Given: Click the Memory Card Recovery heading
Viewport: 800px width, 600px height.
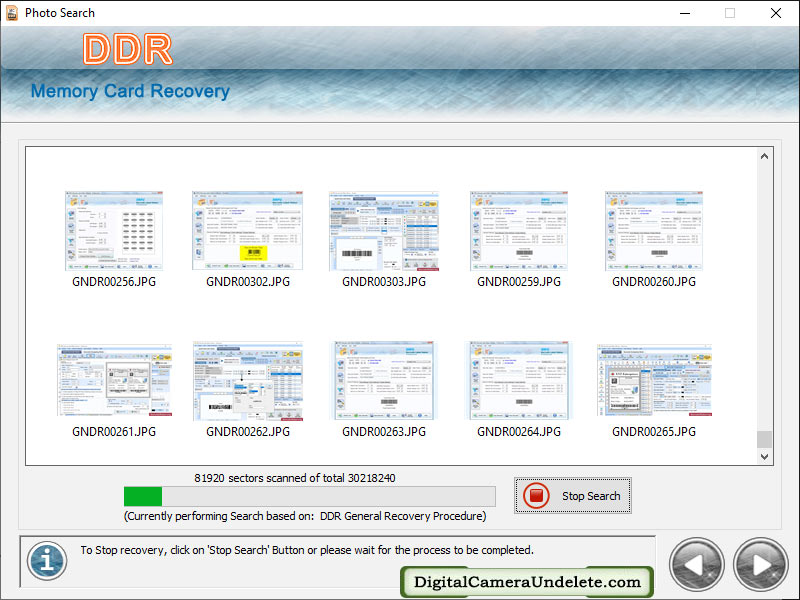Looking at the screenshot, I should tap(130, 91).
